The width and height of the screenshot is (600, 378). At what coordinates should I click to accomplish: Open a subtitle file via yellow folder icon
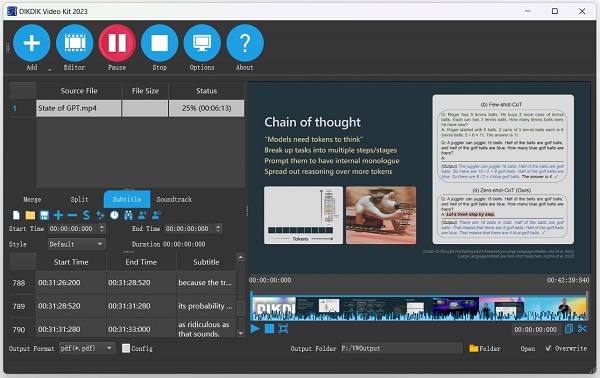30,215
